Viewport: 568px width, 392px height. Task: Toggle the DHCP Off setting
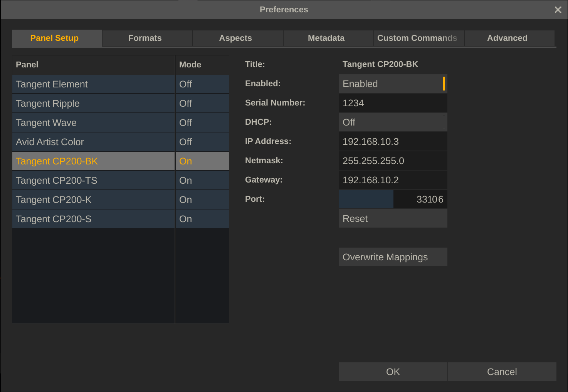(x=393, y=122)
